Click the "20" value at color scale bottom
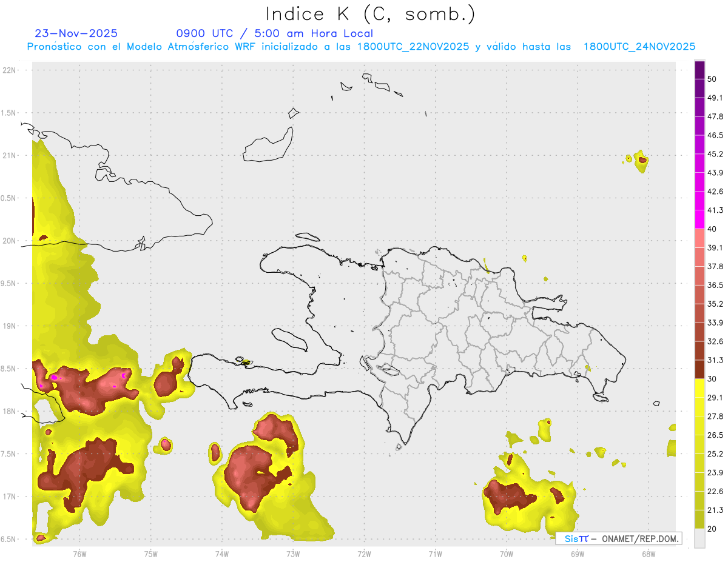 click(x=712, y=529)
